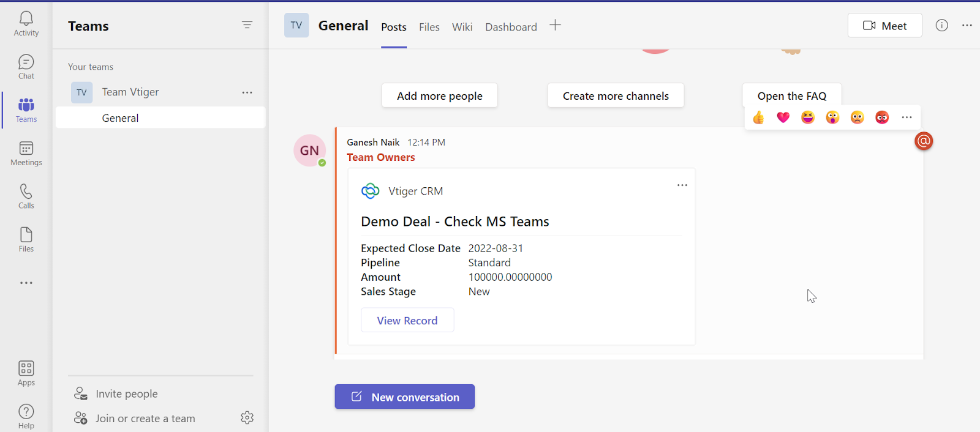Screen dimensions: 980x432
Task: React with thumbs up emoji
Action: point(758,117)
